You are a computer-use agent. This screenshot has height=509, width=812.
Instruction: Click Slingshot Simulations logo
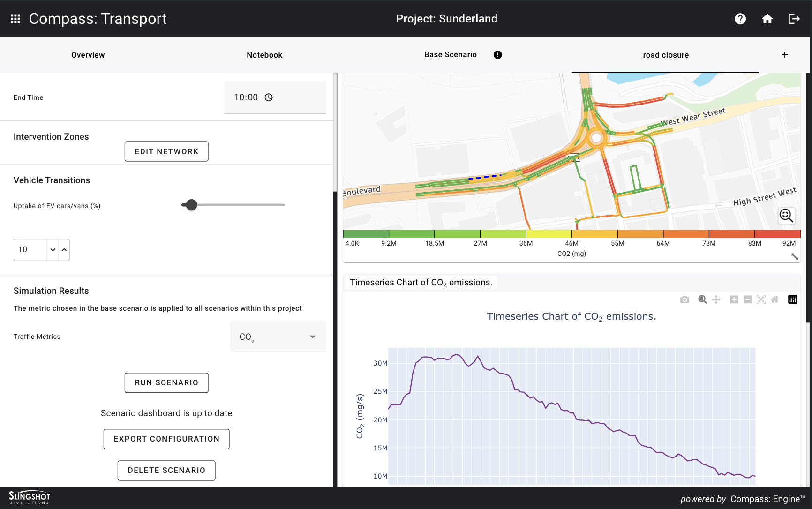point(29,498)
